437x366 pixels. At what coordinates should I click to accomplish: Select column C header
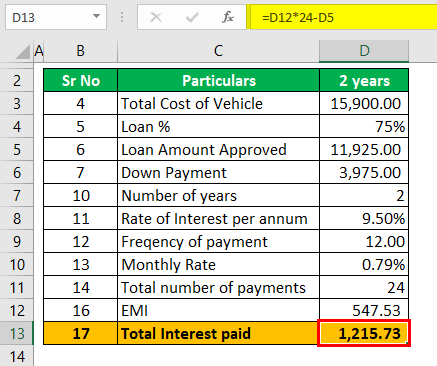click(x=218, y=51)
